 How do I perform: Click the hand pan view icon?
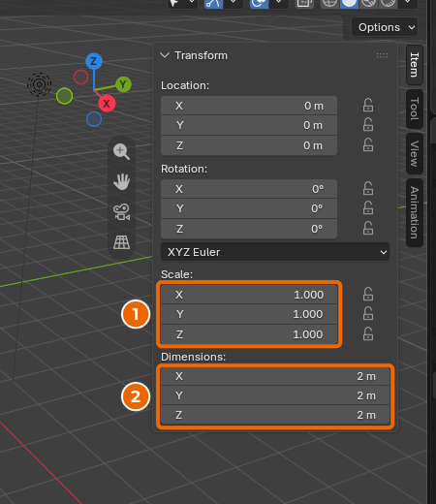(x=121, y=181)
